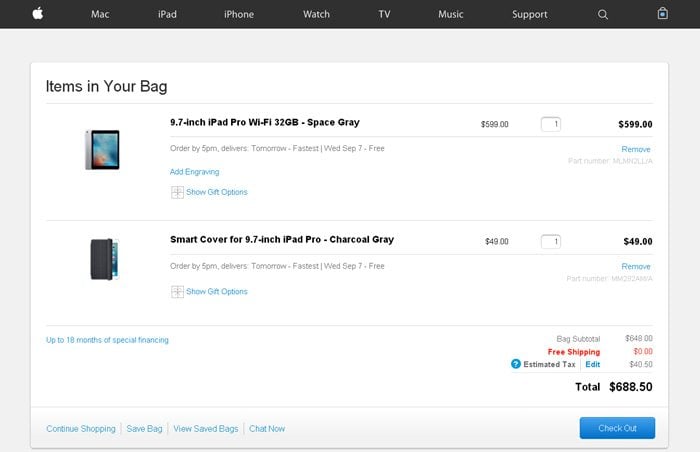Click the gift icon under Smart Cover
Screen dimensions: 700x452
(177, 292)
